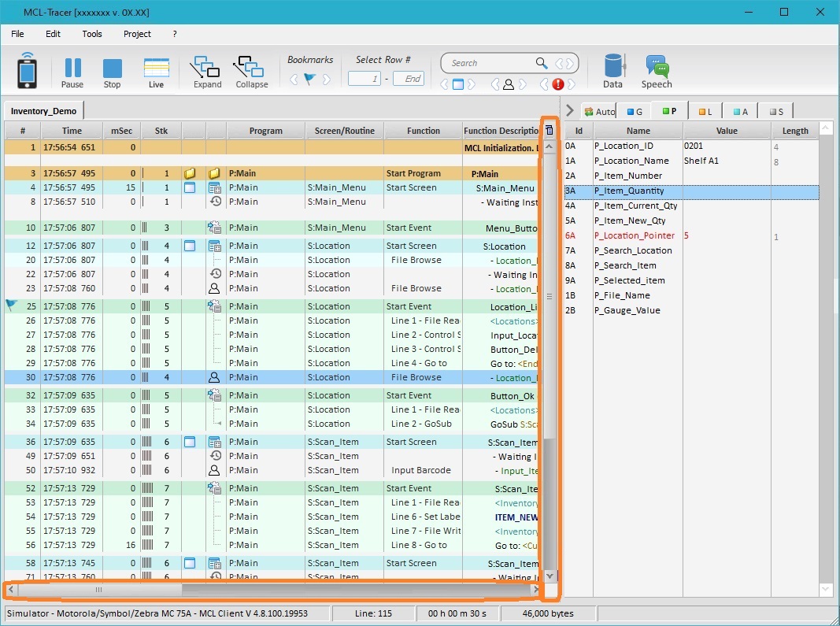Collapse all trace rows

pos(251,72)
